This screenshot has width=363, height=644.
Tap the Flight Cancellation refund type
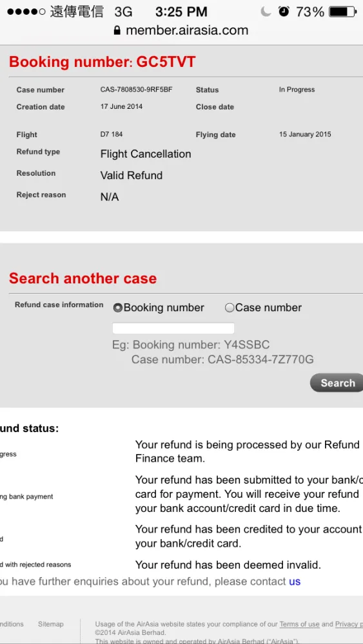[146, 154]
